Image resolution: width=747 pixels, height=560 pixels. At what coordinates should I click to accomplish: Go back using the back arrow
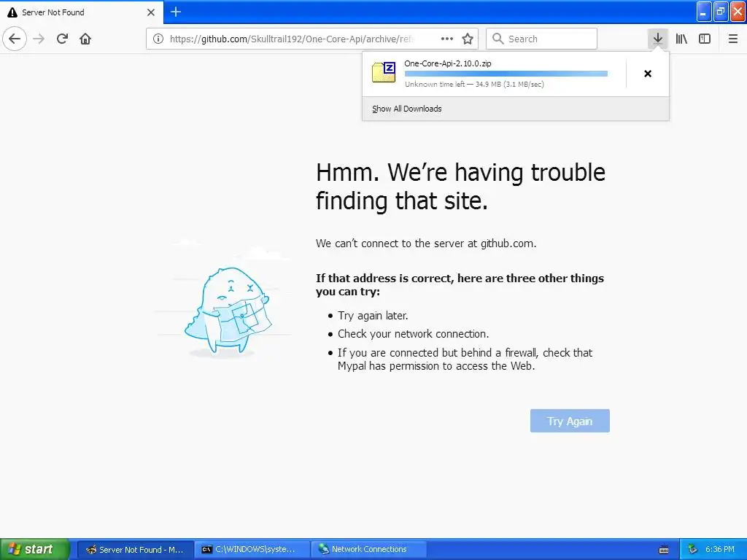15,39
